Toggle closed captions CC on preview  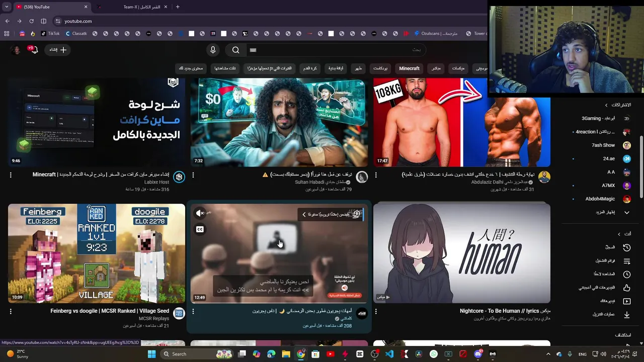(200, 229)
